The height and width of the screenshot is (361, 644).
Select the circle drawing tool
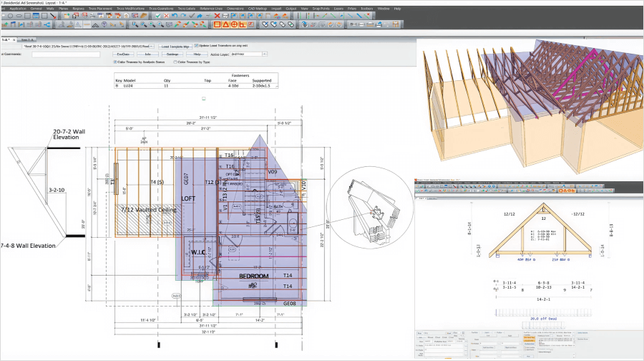[10, 16]
